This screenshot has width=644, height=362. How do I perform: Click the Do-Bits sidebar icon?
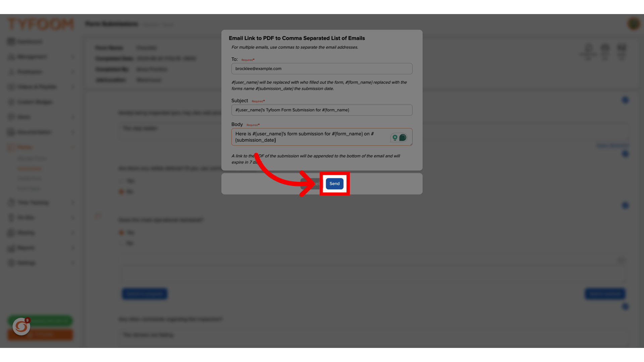(x=11, y=218)
